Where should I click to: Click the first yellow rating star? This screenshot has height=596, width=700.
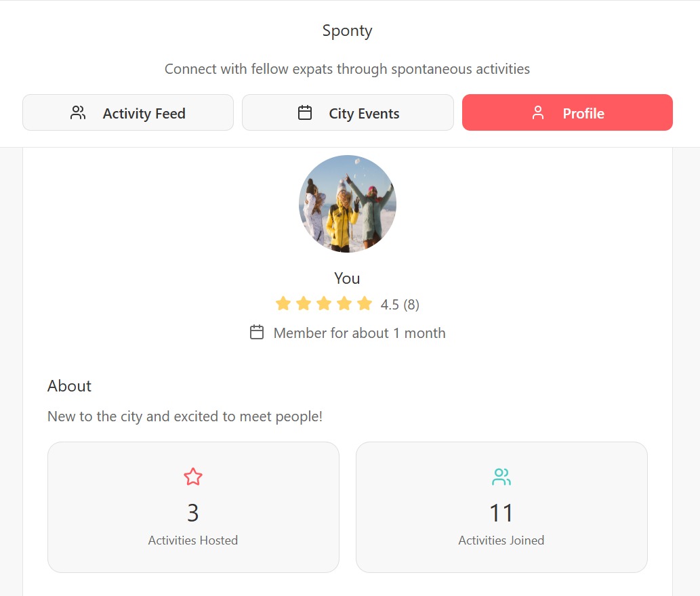click(x=283, y=303)
